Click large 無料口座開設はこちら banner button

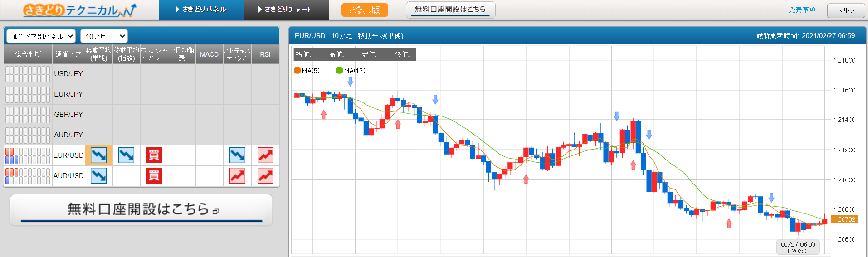141,210
